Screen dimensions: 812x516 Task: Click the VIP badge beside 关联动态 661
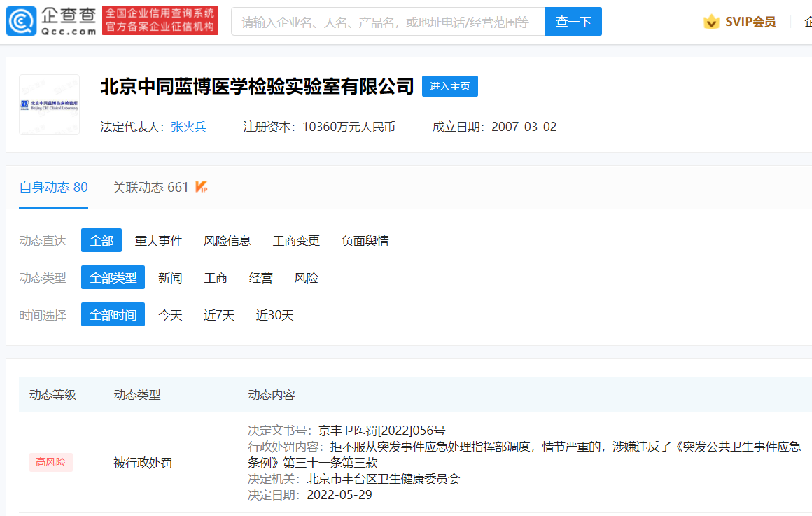202,186
